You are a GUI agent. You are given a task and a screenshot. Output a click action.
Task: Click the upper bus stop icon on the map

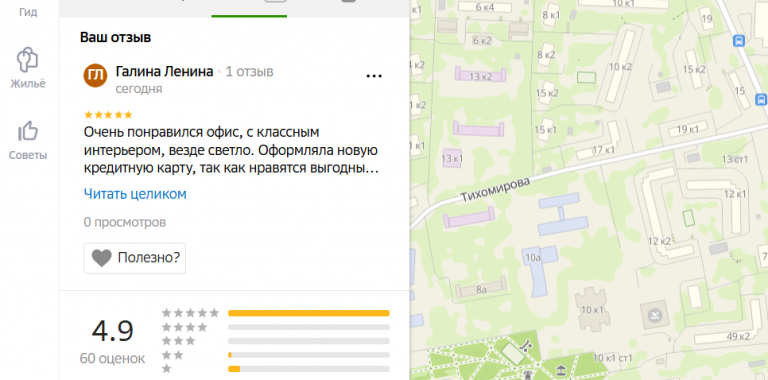tap(738, 41)
